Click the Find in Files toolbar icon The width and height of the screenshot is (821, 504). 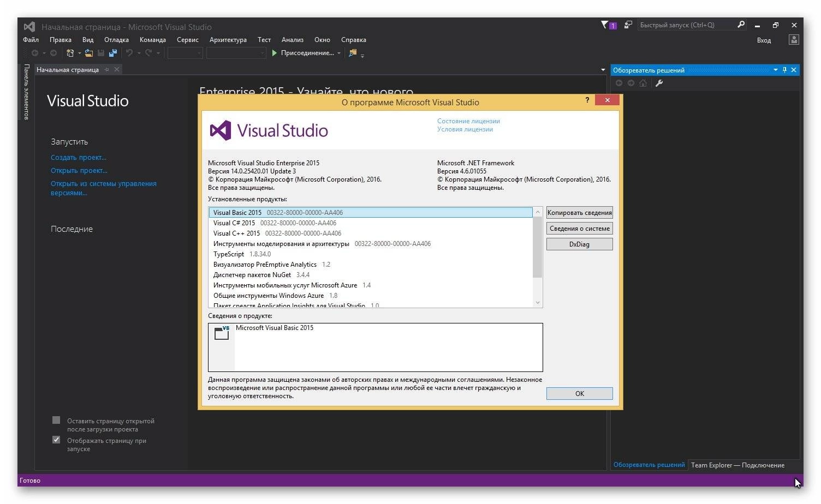(353, 53)
